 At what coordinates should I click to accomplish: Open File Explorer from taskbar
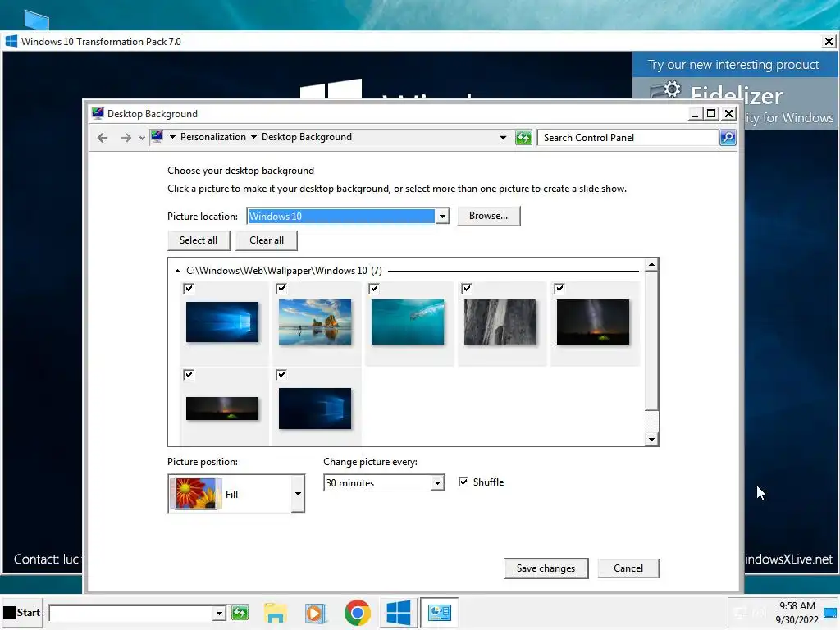click(276, 613)
